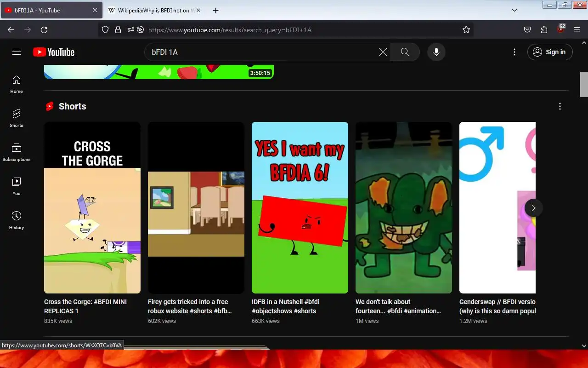Open the Firey robux short thumbnail

click(x=196, y=207)
